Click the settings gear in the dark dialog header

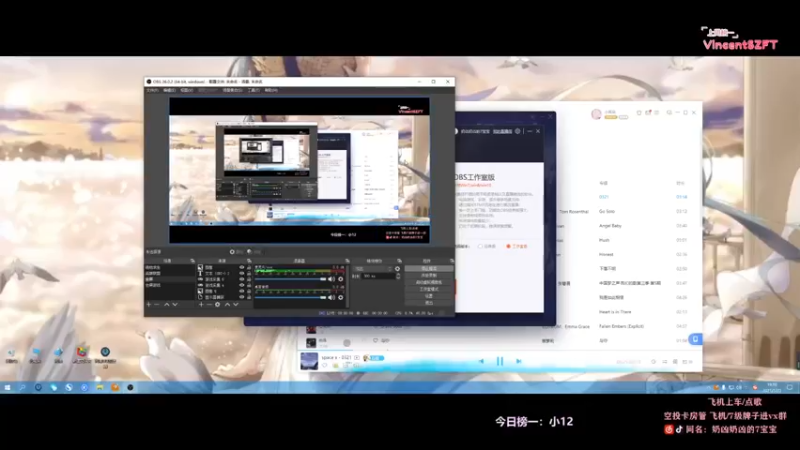517,131
